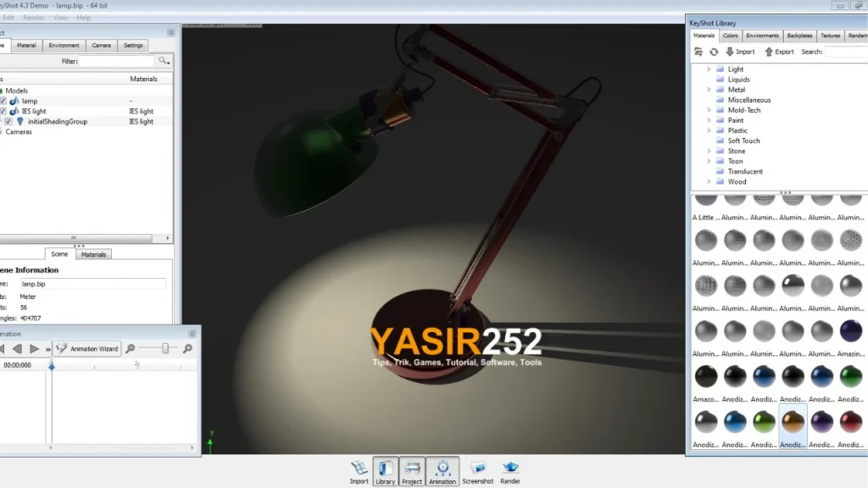Select the purple Anodized material sphere
868x488 pixels.
click(x=821, y=422)
